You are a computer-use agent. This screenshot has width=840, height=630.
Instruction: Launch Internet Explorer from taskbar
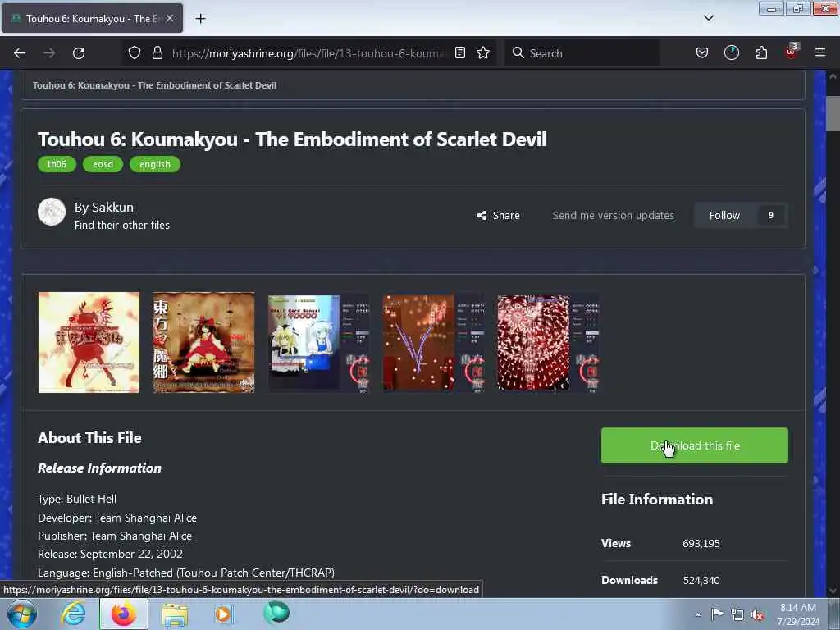73,614
